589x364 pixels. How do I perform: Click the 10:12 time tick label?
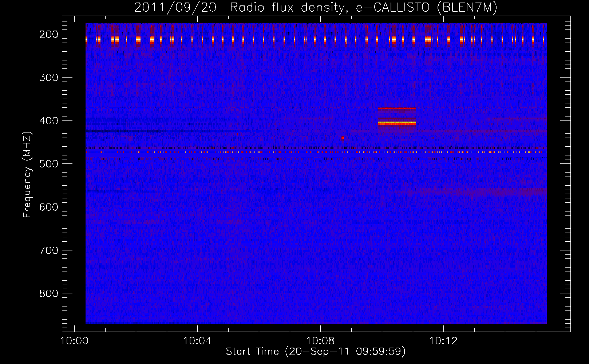443,341
